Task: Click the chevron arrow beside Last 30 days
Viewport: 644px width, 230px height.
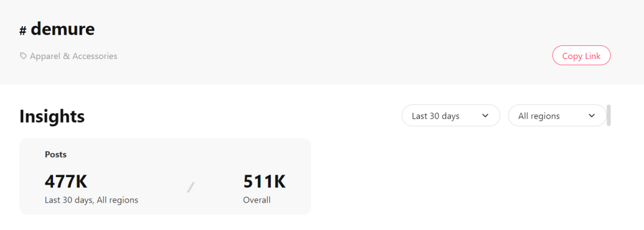Action: coord(485,116)
